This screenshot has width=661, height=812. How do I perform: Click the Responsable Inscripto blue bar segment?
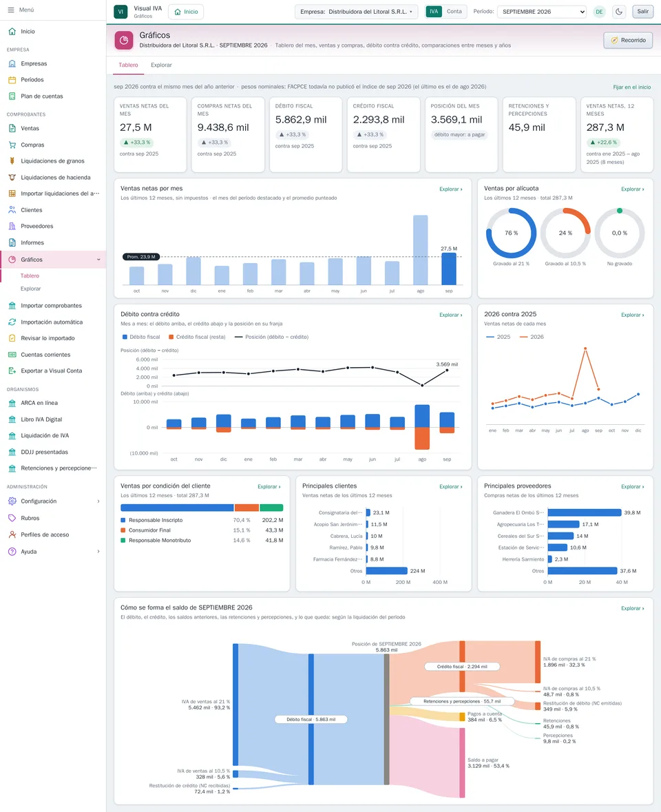pos(177,508)
